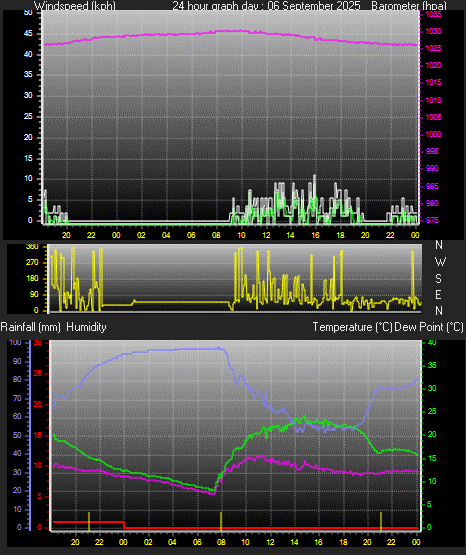The width and height of the screenshot is (466, 555).
Task: Click the 45 windspeed scale label
Action: tap(28, 34)
